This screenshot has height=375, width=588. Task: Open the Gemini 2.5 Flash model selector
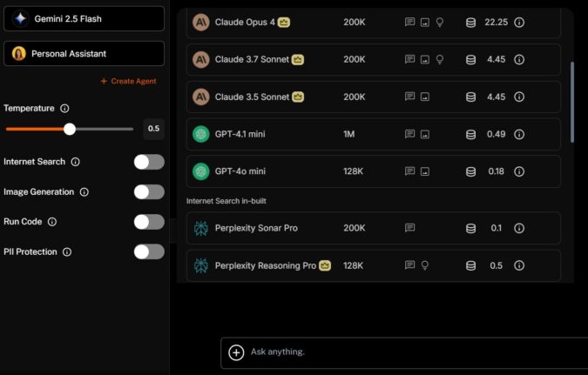[84, 18]
